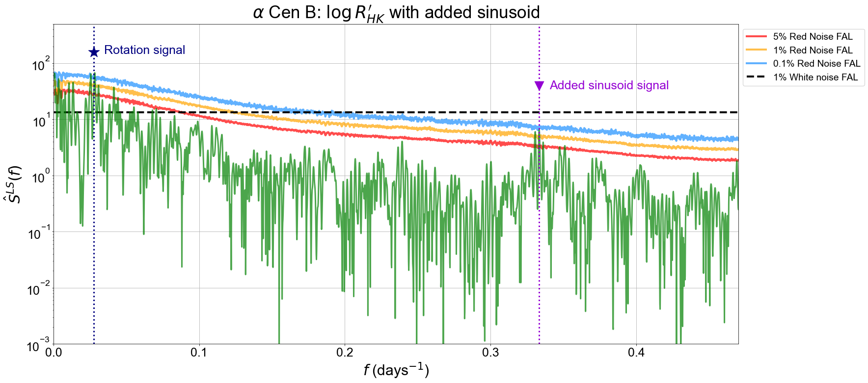This screenshot has width=868, height=383.
Task: Click the x-axis tick label 0.2
Action: click(345, 352)
